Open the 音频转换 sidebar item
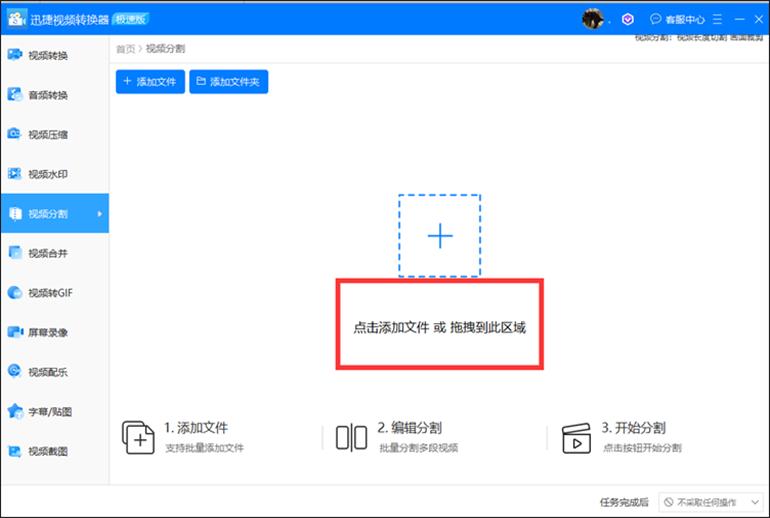Screen dimensions: 770x518 click(x=54, y=95)
